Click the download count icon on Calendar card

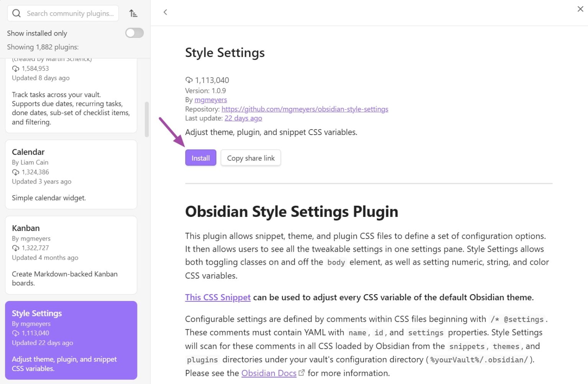click(16, 172)
